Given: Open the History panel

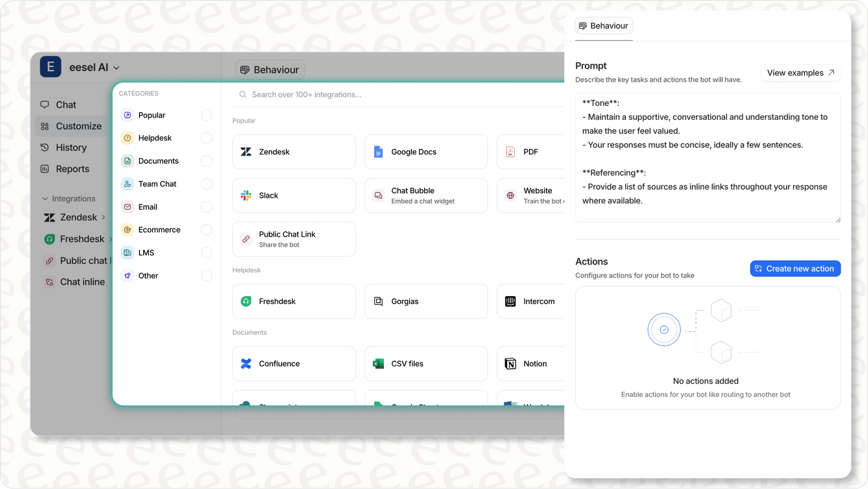Looking at the screenshot, I should pos(69,147).
